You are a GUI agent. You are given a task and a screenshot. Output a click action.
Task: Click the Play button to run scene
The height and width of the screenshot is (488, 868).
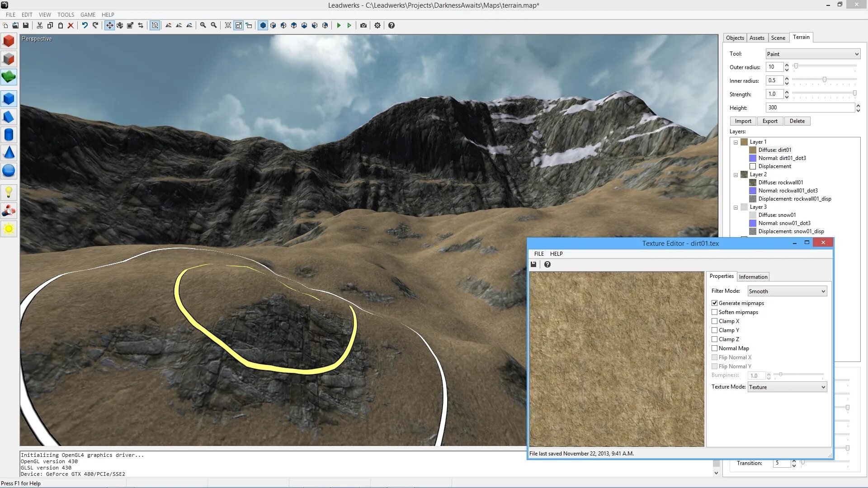(338, 25)
